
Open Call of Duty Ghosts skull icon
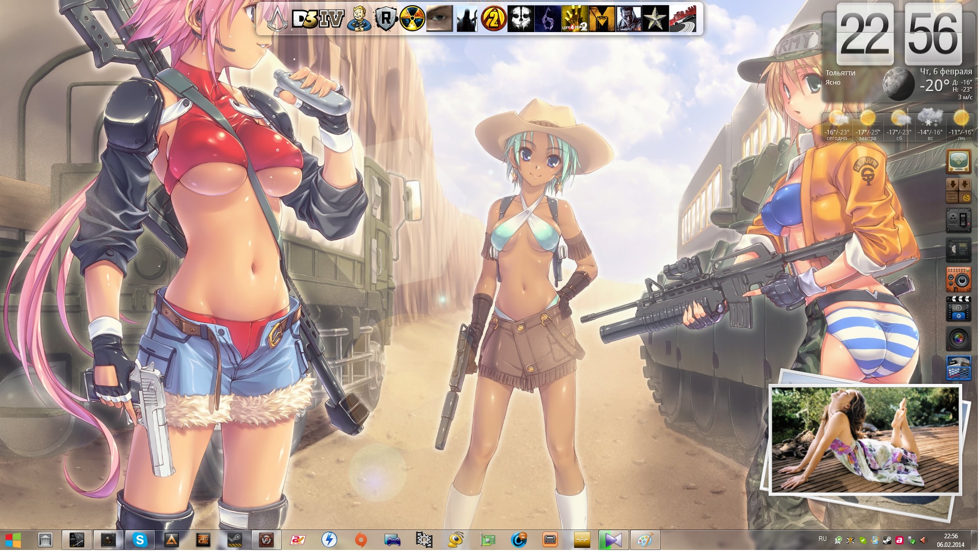pos(521,19)
